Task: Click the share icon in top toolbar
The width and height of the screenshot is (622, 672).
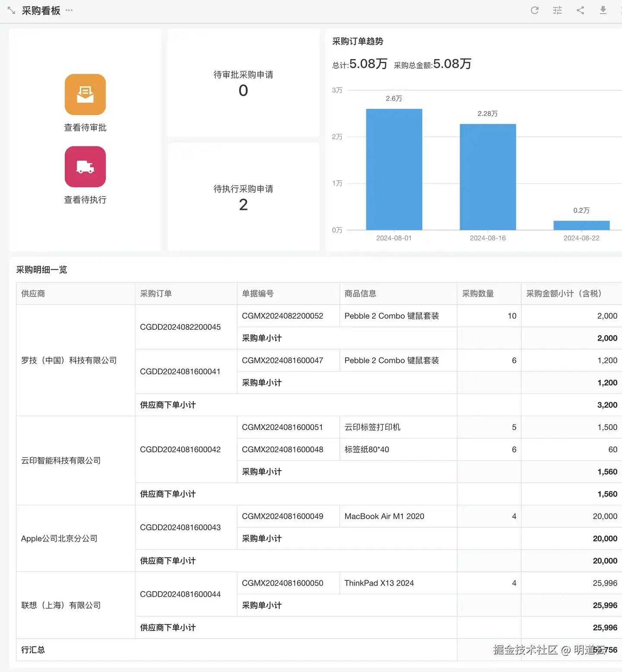Action: pyautogui.click(x=581, y=10)
